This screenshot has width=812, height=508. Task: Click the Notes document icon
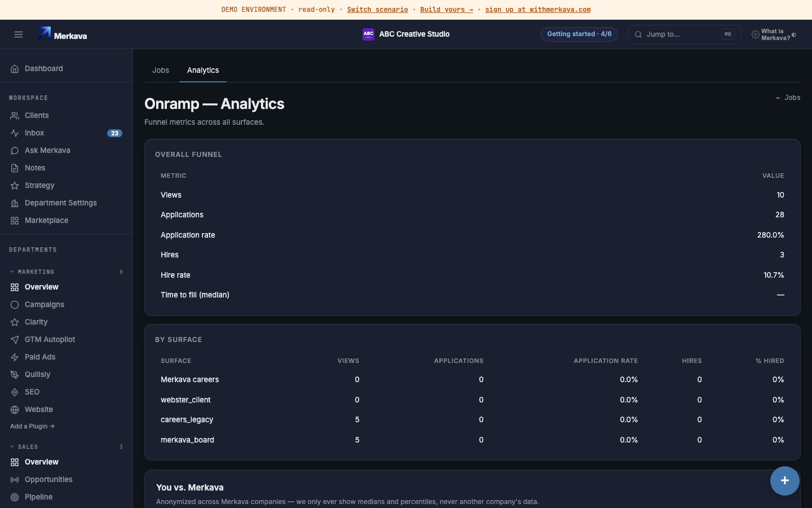(15, 168)
